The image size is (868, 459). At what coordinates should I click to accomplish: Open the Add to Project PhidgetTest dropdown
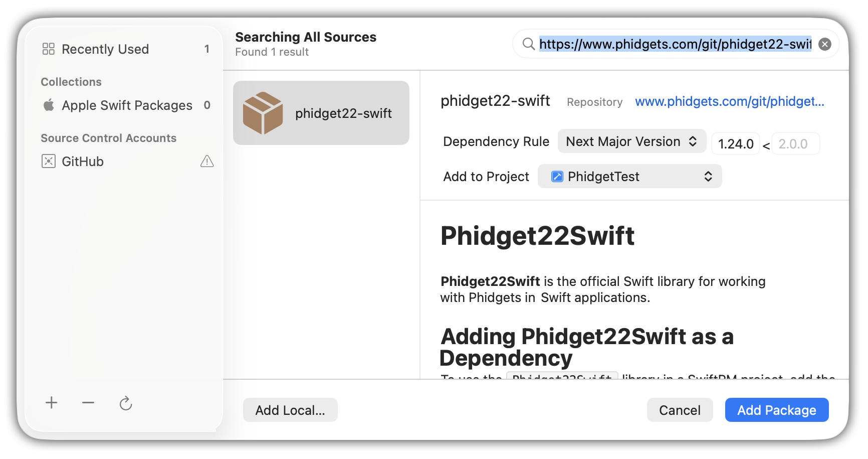pos(629,177)
